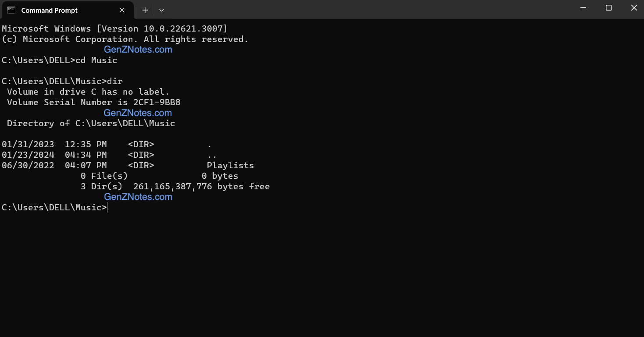The image size is (644, 337).
Task: Click GenZNotes.com link above the last prompt
Action: point(138,197)
